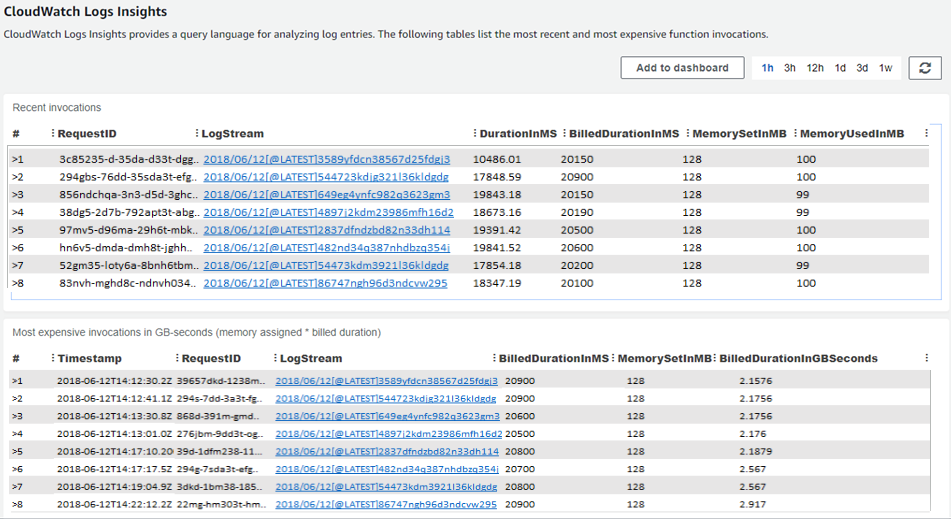Screen dimensions: 951x519
Task: Select the 1h time range
Action: pos(767,68)
